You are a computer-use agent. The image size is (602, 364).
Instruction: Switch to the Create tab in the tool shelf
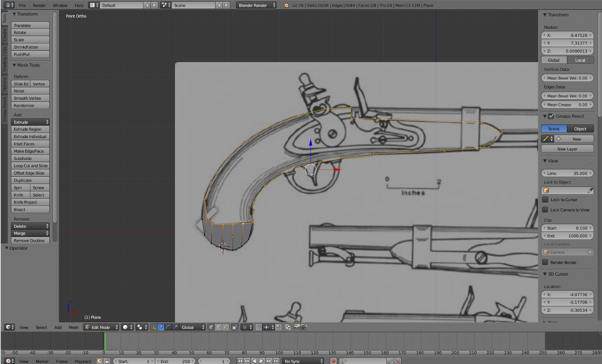pos(5,36)
